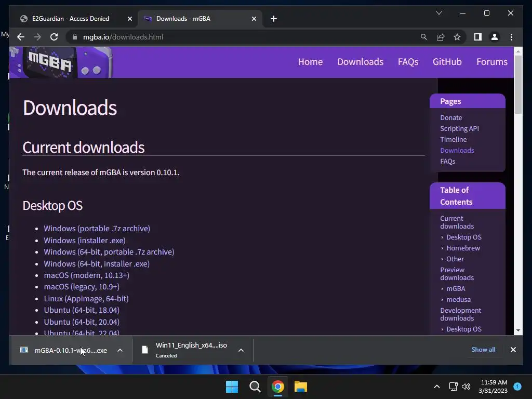The height and width of the screenshot is (399, 532).
Task: Reload the mGBA downloads page
Action: 54,37
